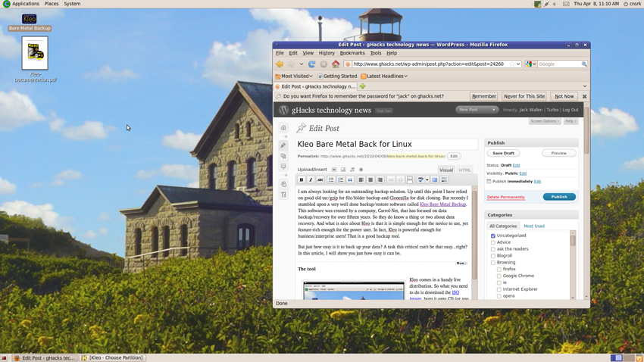Open the New Post dropdown arrow
The image size is (644, 362).
(x=494, y=110)
